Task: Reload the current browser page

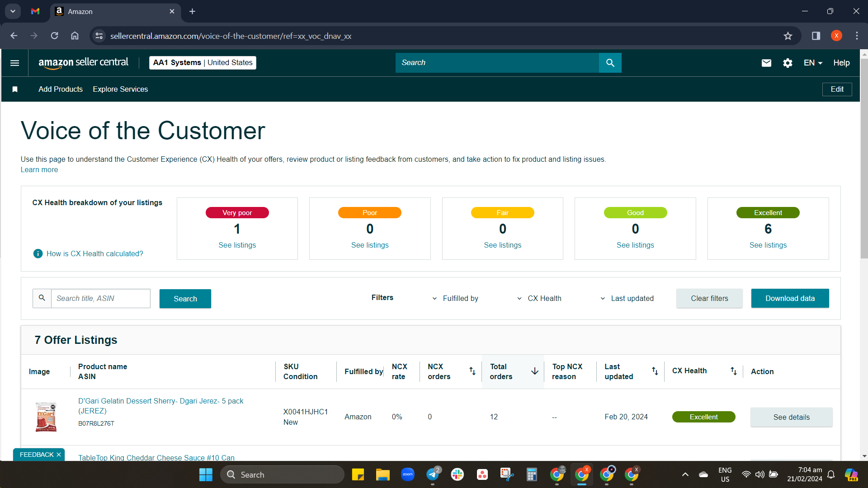Action: (x=54, y=36)
